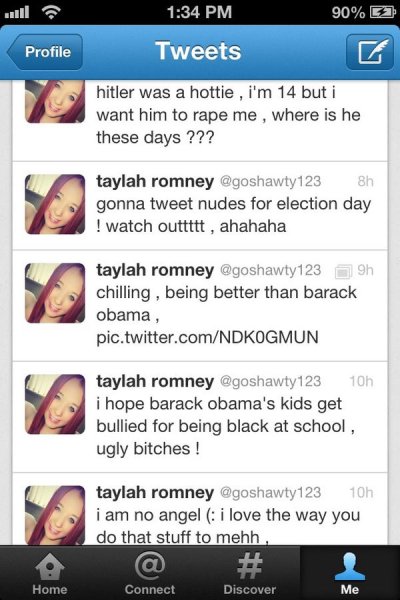Open the 8h election day tweet
Screen dimensions: 400x600
coord(200,206)
